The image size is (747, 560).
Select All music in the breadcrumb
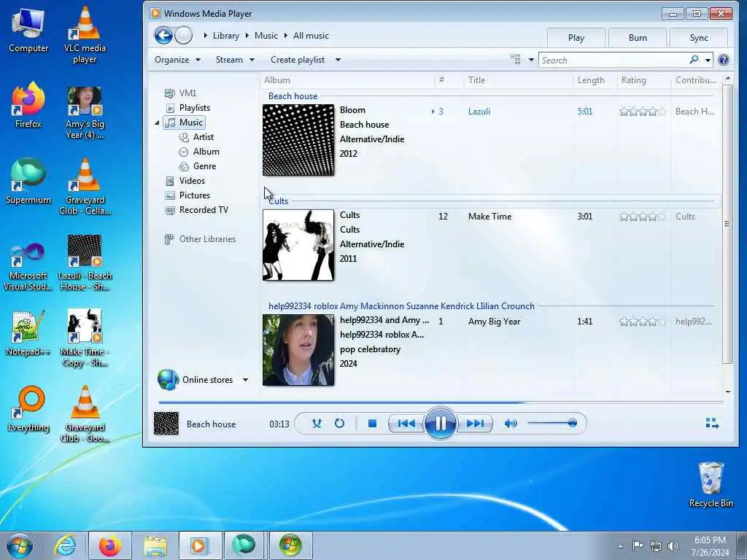click(311, 36)
